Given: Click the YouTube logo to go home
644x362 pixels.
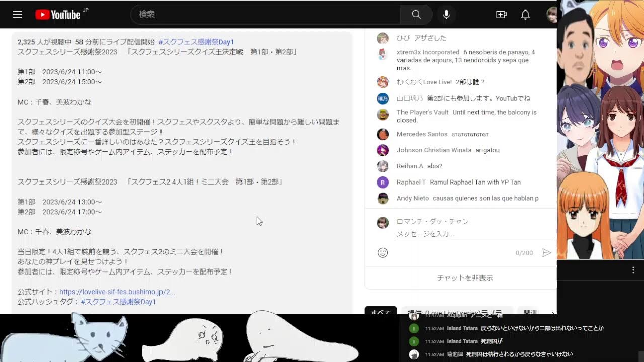Looking at the screenshot, I should click(58, 15).
